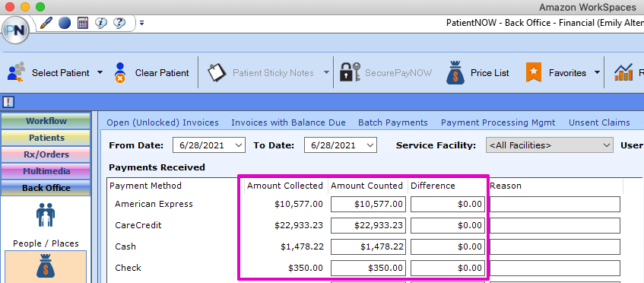Open Invoices with Balance Due tab
The height and width of the screenshot is (283, 644).
point(288,122)
